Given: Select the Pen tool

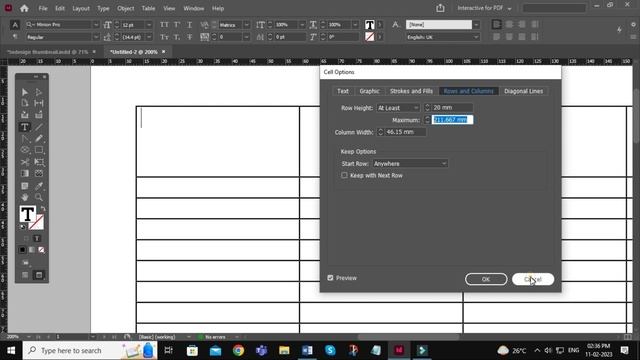Looking at the screenshot, I should click(x=25, y=139).
